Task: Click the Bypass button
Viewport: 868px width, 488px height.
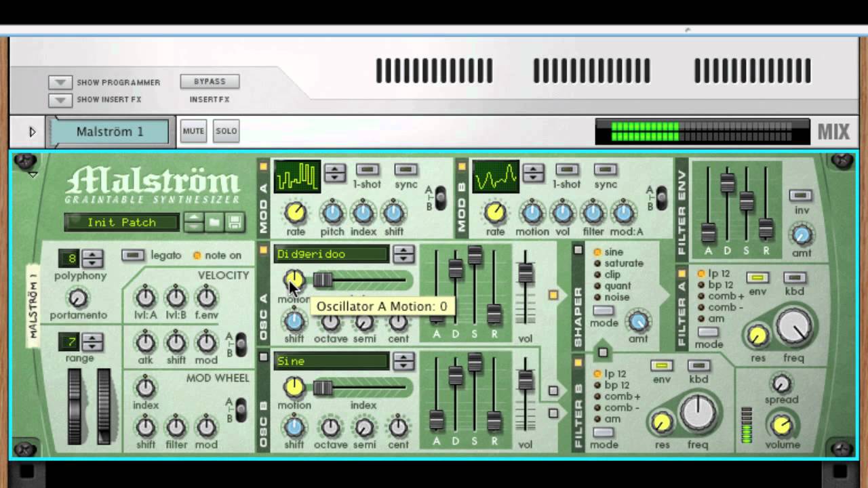Action: [210, 81]
